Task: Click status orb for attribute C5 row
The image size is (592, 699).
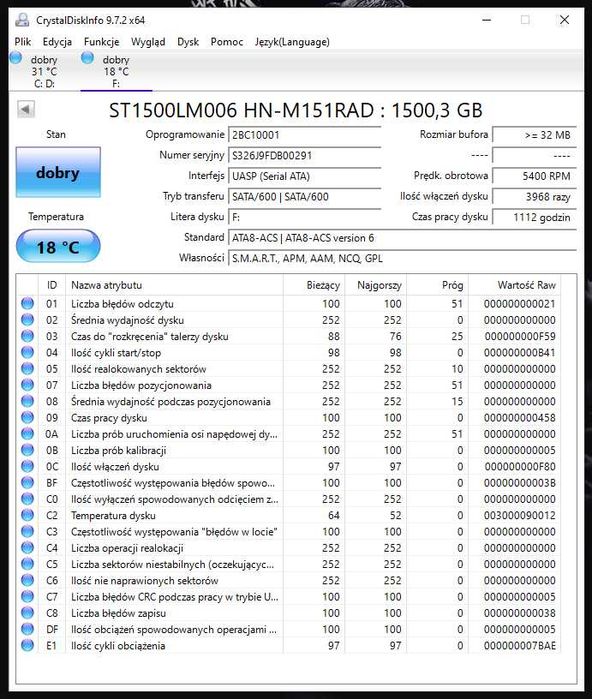Action: click(28, 563)
